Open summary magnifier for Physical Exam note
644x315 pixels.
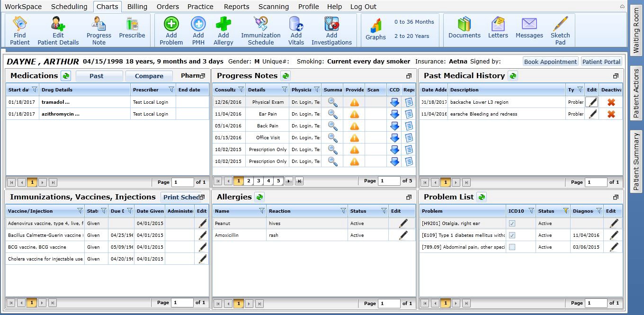pos(332,102)
